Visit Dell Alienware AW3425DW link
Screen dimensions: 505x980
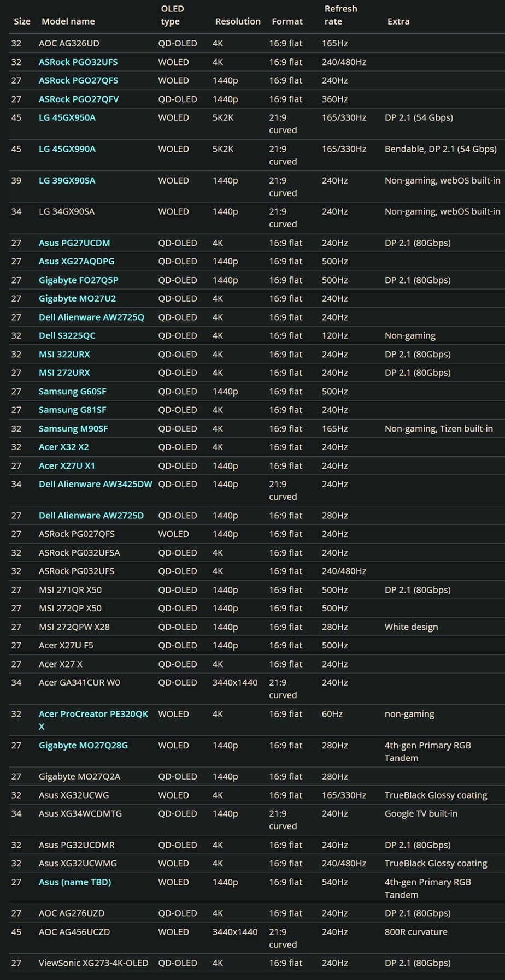click(x=96, y=484)
